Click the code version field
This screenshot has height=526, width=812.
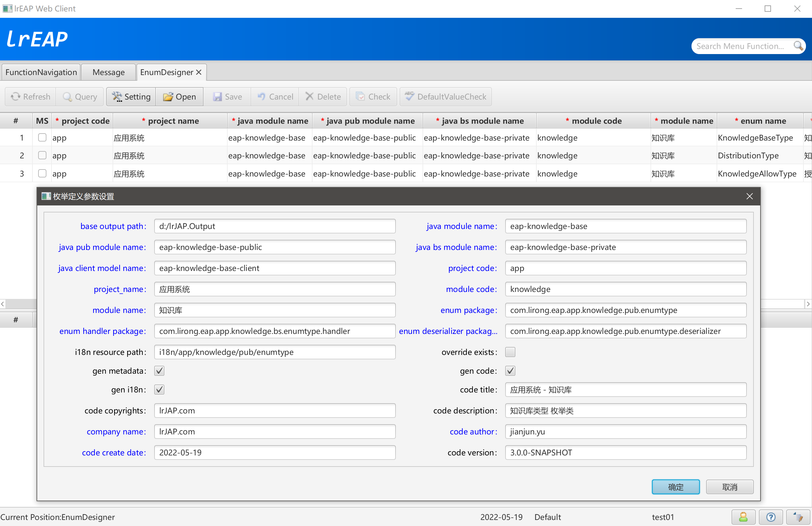coord(626,453)
